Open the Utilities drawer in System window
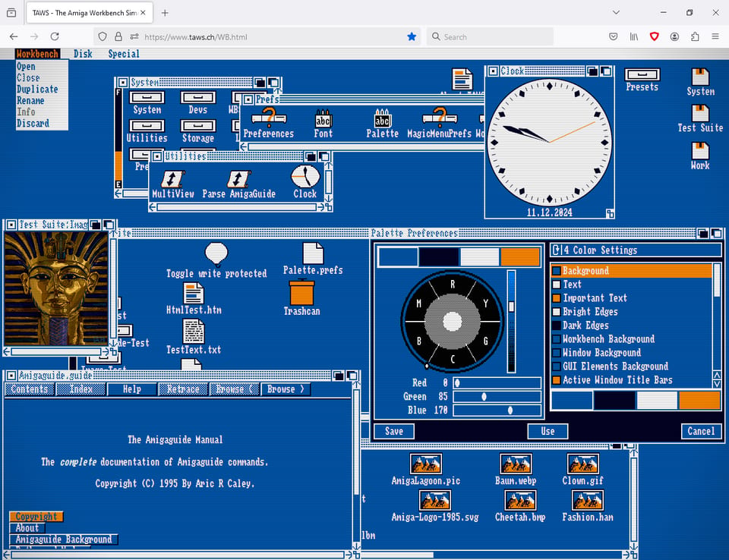The width and height of the screenshot is (729, 560). coord(147,131)
